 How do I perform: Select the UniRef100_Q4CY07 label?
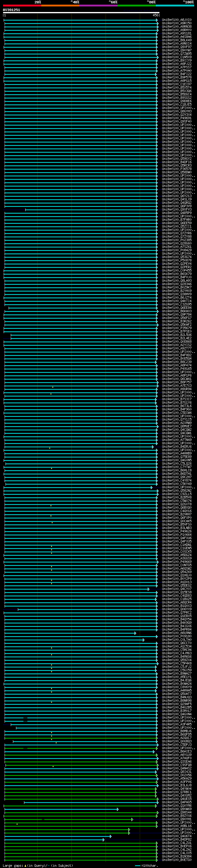click(x=177, y=589)
